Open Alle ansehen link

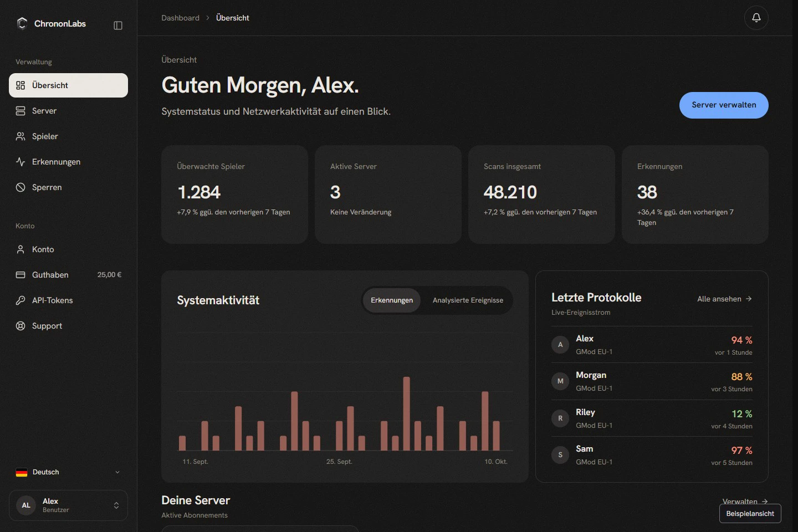pyautogui.click(x=724, y=299)
